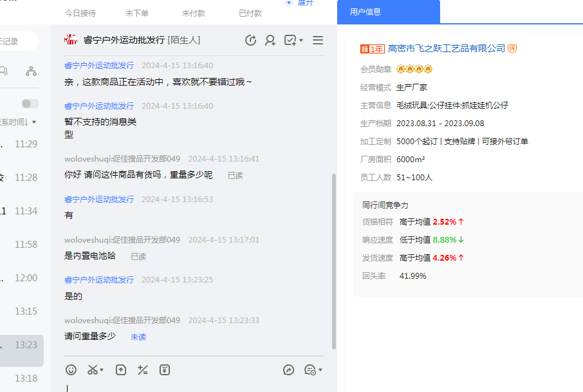
Task: Expand screenshot options arrow beside scissors
Action: click(x=102, y=370)
